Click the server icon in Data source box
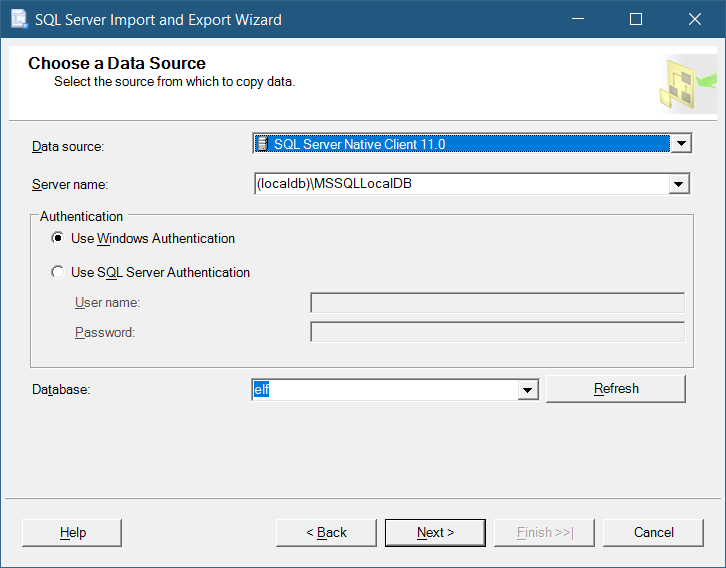Viewport: 726px width, 568px height. tap(263, 144)
